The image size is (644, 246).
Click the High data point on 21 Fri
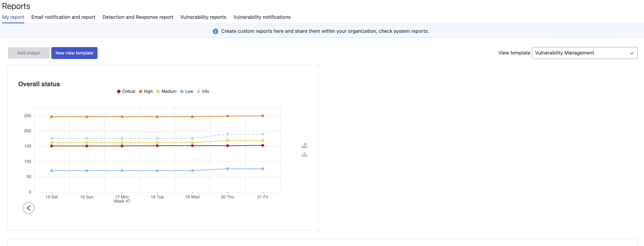263,116
